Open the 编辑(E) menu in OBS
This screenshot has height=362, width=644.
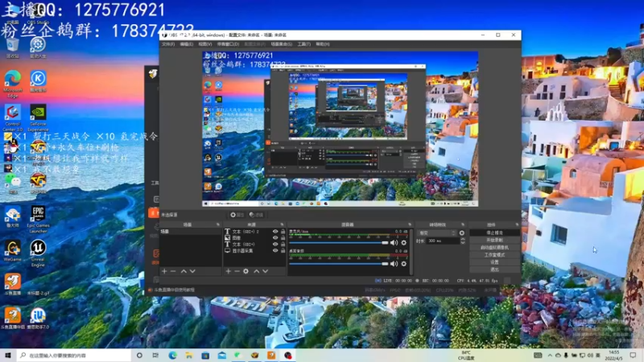187,44
